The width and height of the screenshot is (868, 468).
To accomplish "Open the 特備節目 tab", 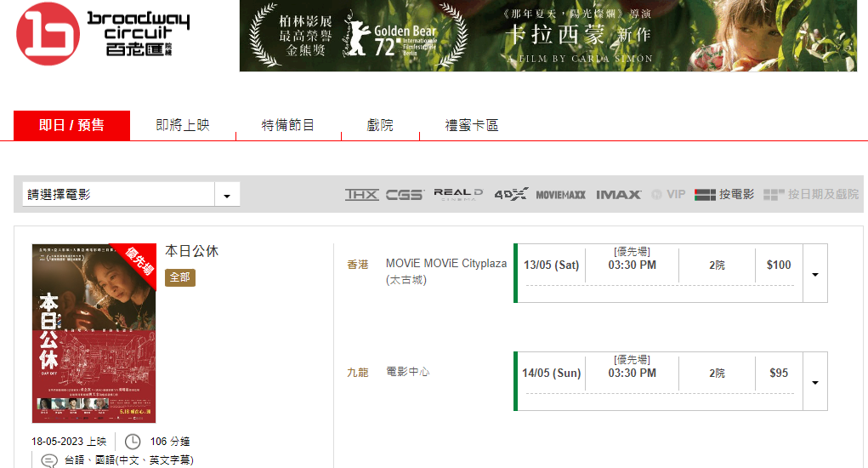I will tap(288, 125).
